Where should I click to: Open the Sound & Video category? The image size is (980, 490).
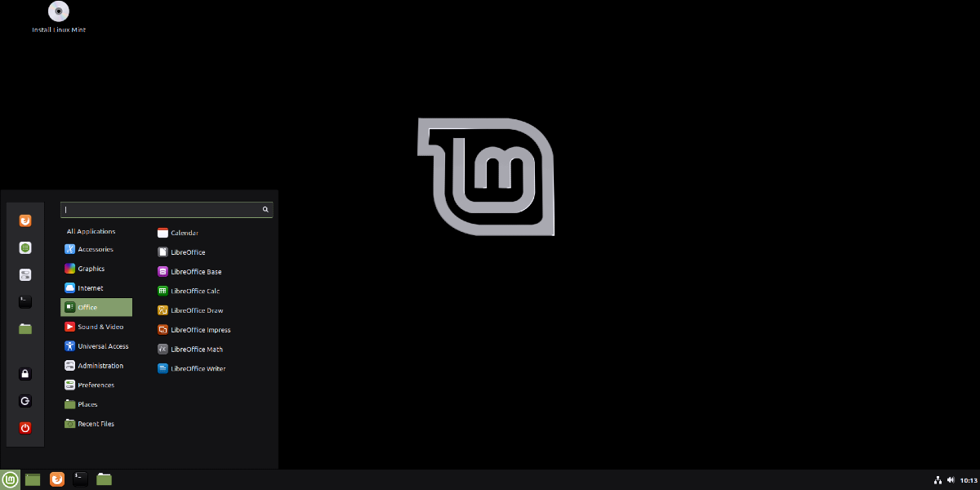pos(96,327)
